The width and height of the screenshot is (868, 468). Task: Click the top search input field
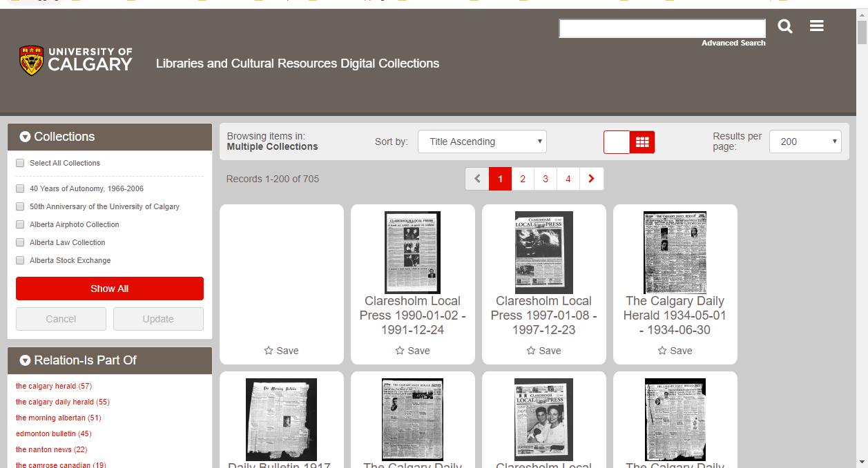tap(662, 28)
